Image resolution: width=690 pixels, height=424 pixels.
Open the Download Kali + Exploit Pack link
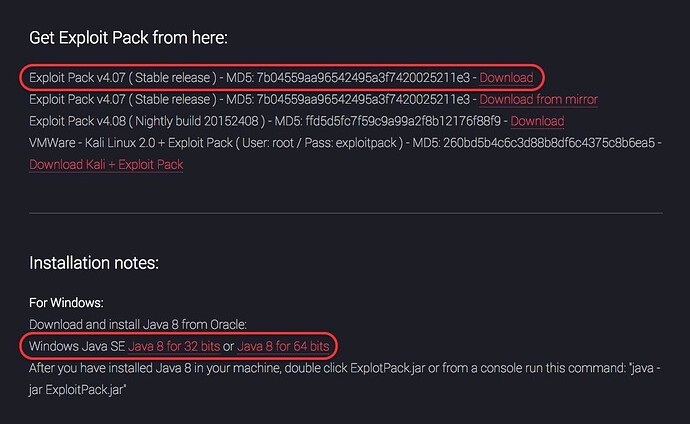pyautogui.click(x=106, y=164)
